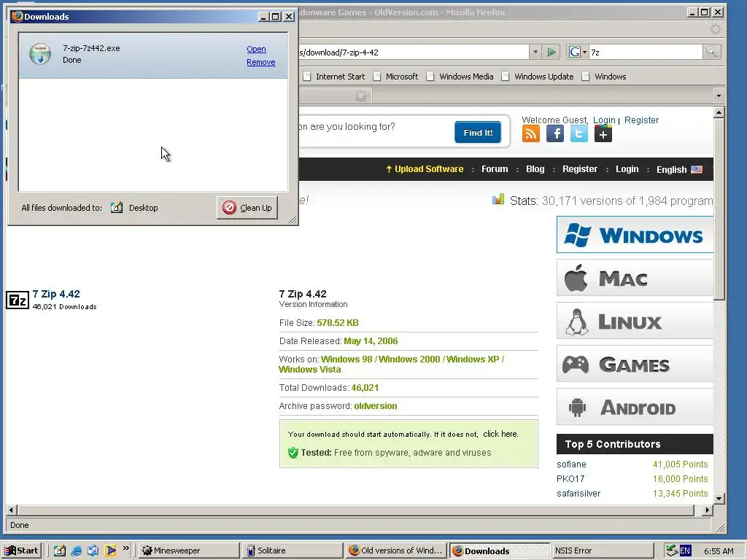
Task: Open the Internet Start bookmark
Action: click(x=334, y=76)
